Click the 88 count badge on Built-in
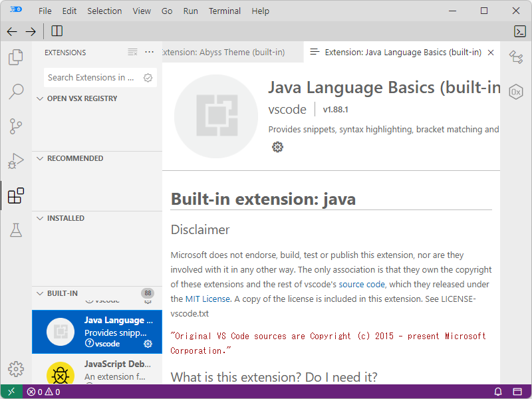This screenshot has height=399, width=532. pyautogui.click(x=148, y=293)
